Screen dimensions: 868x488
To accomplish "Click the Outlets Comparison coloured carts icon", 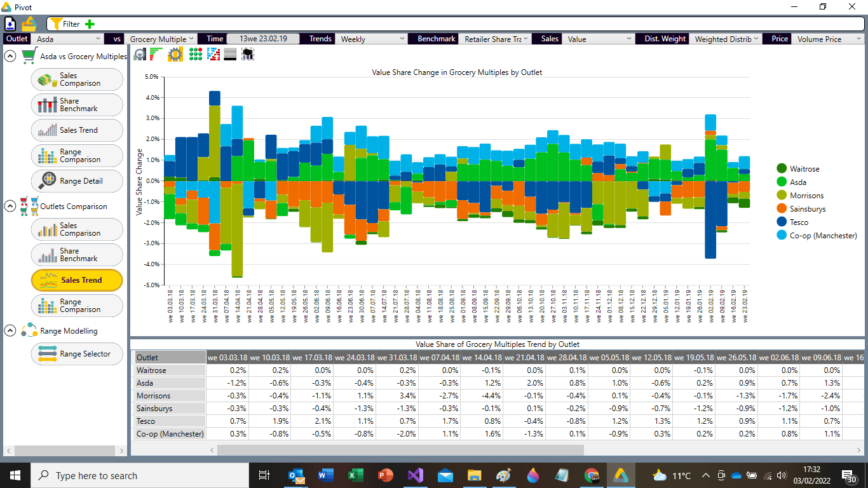I will [x=29, y=206].
